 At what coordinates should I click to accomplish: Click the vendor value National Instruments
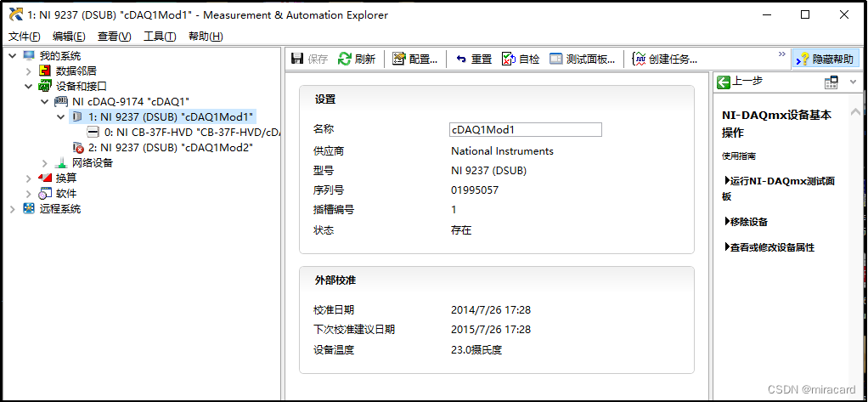point(502,151)
